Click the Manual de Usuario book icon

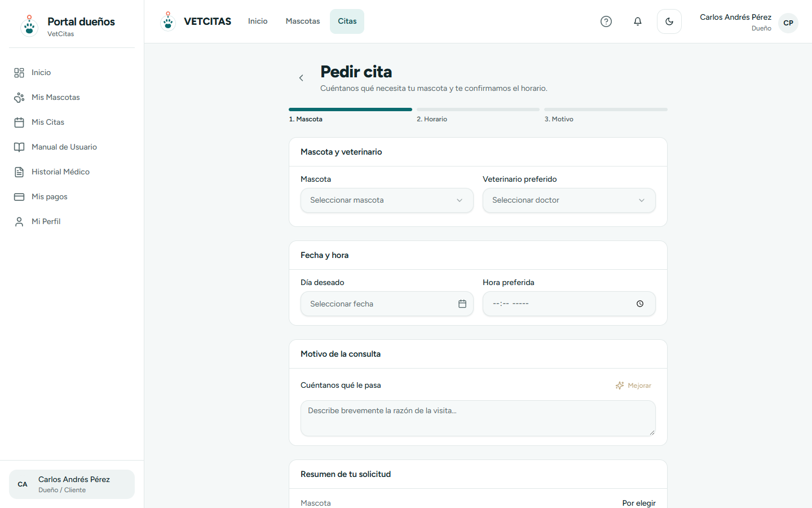click(x=19, y=147)
